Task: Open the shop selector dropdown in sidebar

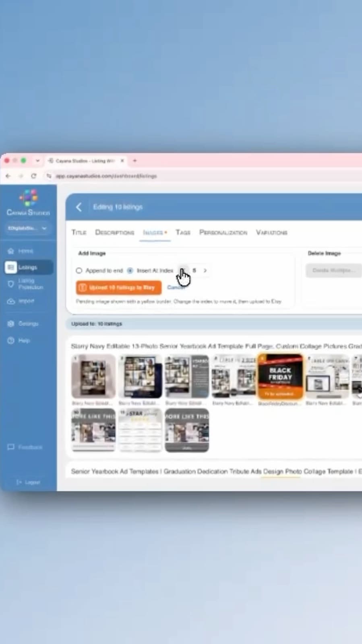Action: [x=28, y=228]
